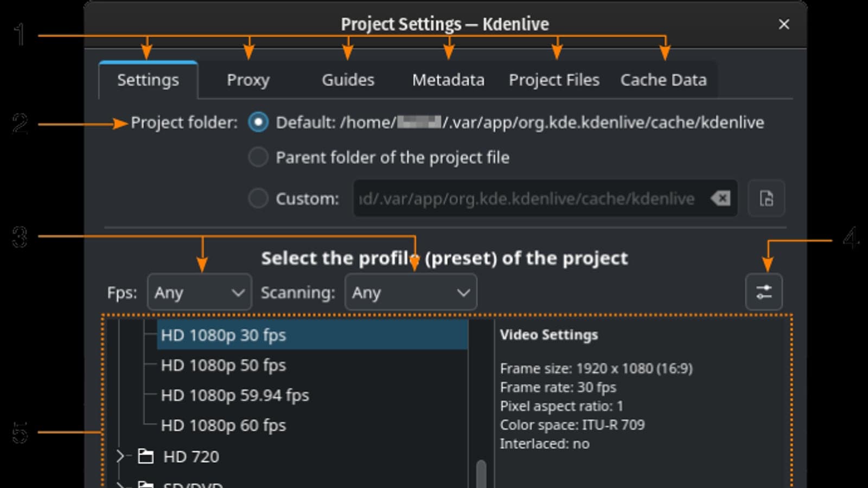Select the HD 1080p 30 fps profile

click(x=312, y=335)
